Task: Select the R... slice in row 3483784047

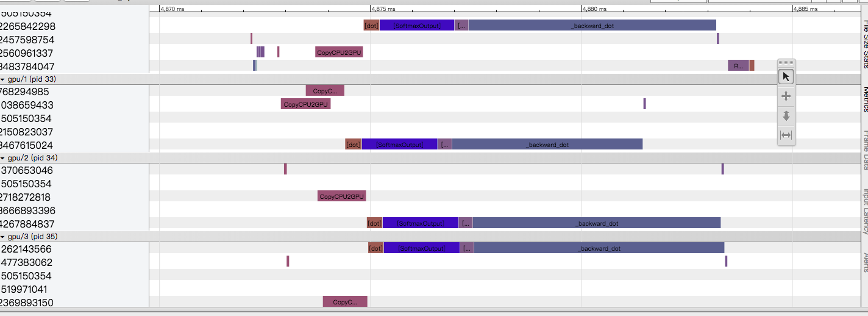Action: point(738,65)
